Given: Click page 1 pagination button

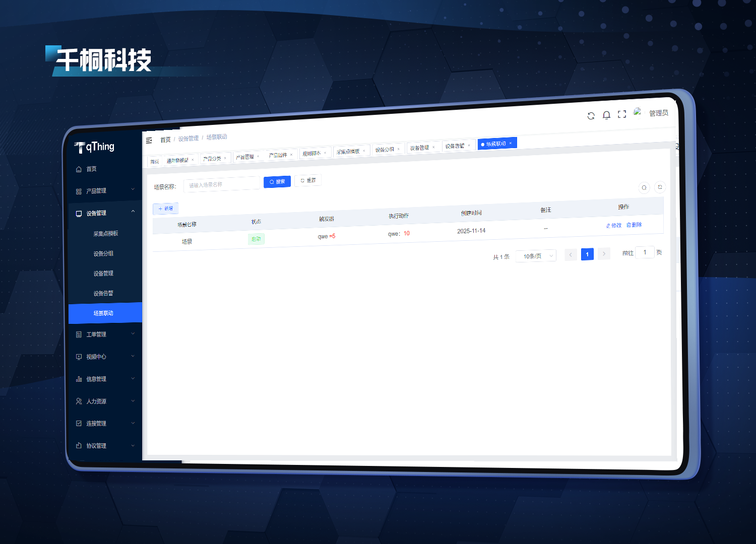Looking at the screenshot, I should tap(587, 254).
